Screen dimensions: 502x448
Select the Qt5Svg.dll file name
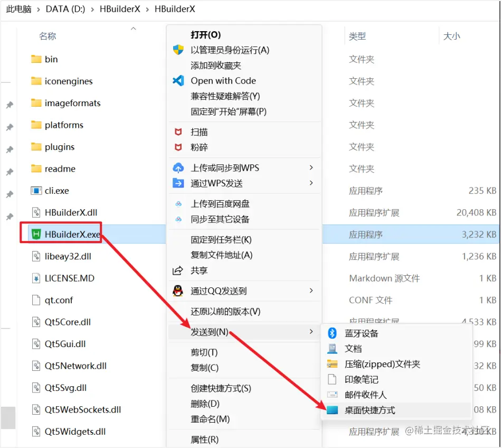pos(65,388)
